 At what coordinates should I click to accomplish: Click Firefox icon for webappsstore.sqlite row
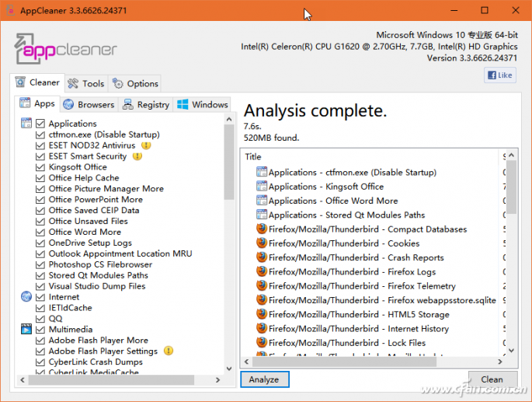click(x=262, y=299)
